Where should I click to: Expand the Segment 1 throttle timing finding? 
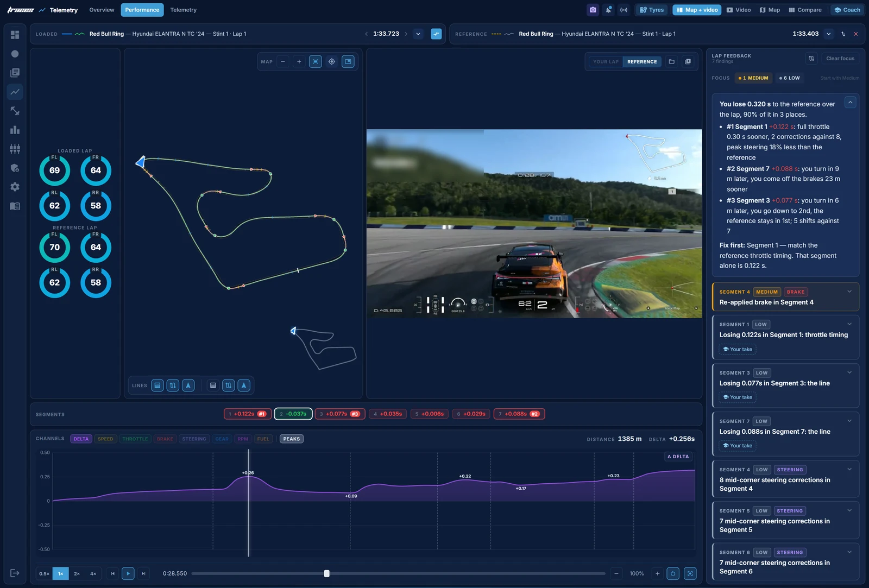[x=785, y=337]
